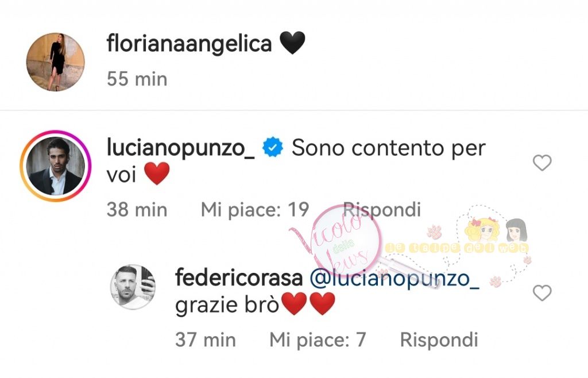This screenshot has height=378, width=588.
Task: Open the bold lucianopunzo_ username above the comment
Action: click(x=181, y=148)
